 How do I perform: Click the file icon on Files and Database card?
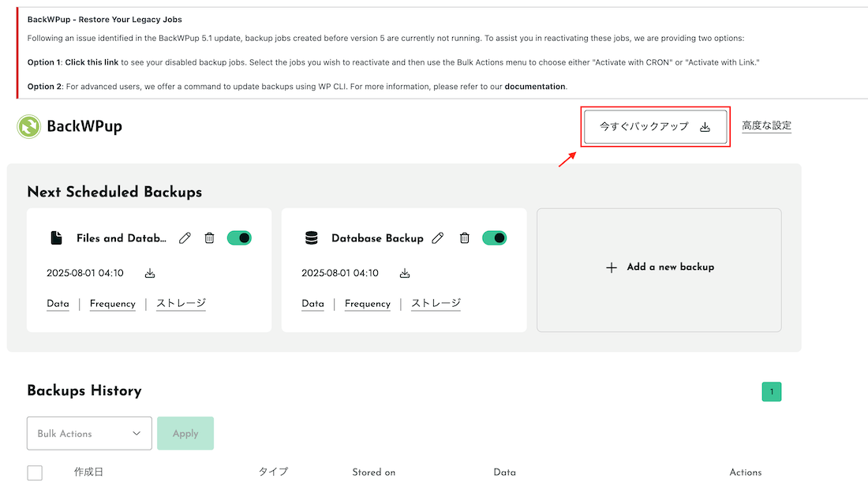(x=57, y=238)
